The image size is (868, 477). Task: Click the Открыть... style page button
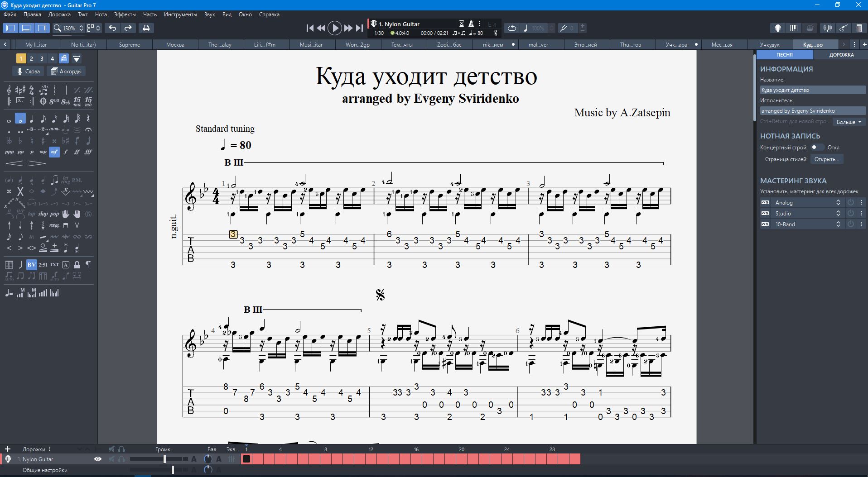826,159
